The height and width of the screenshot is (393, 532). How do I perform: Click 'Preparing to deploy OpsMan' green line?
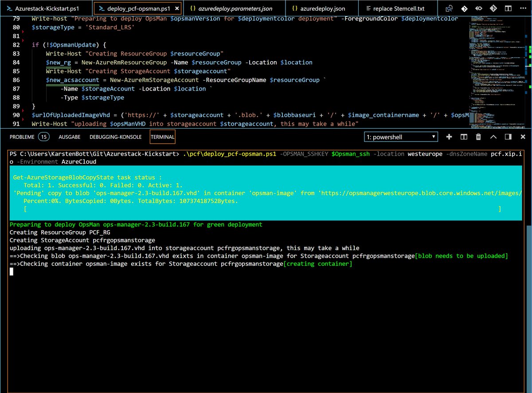pos(136,224)
